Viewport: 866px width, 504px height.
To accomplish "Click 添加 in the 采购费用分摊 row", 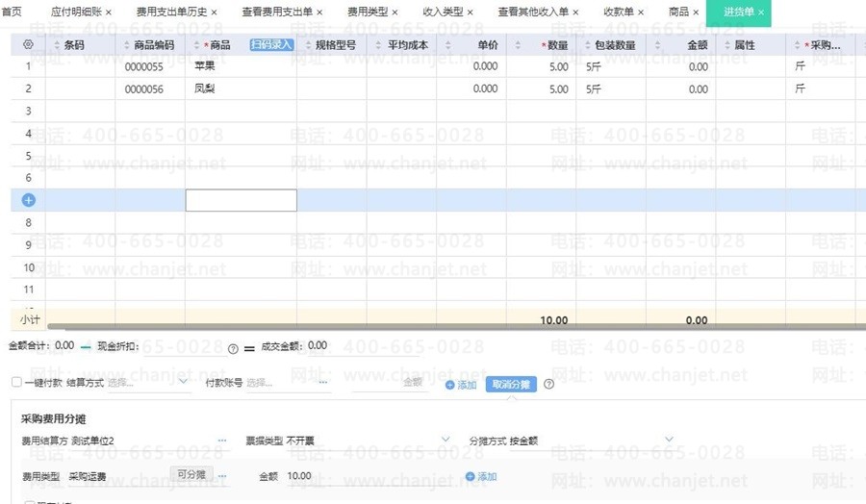I will tap(481, 476).
